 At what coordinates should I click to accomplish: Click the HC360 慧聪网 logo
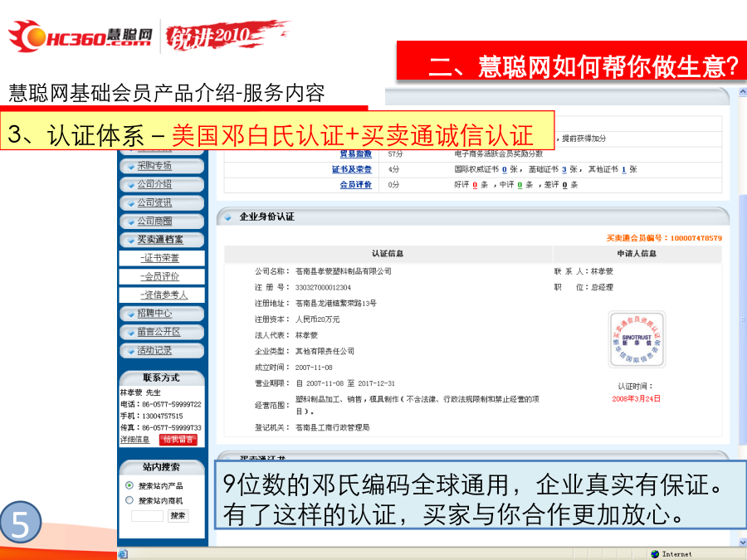point(80,36)
